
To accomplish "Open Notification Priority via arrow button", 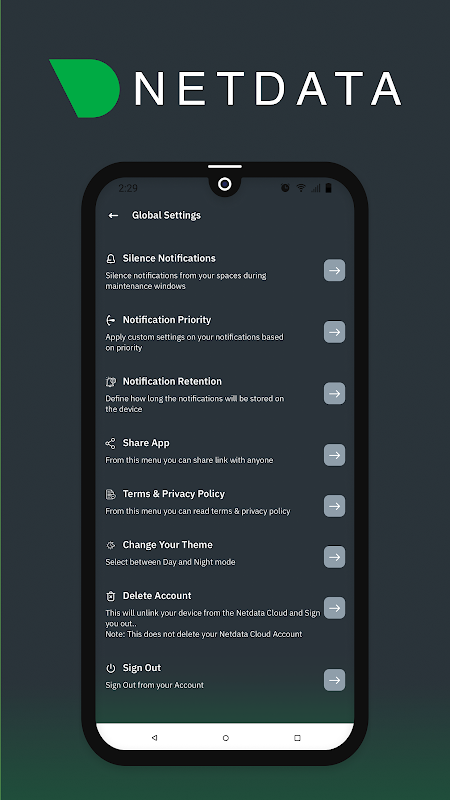I will [x=335, y=332].
